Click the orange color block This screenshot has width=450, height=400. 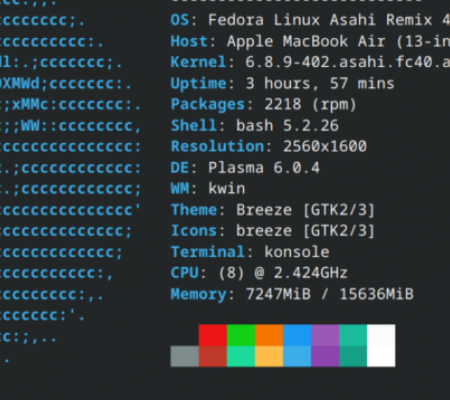tap(269, 335)
